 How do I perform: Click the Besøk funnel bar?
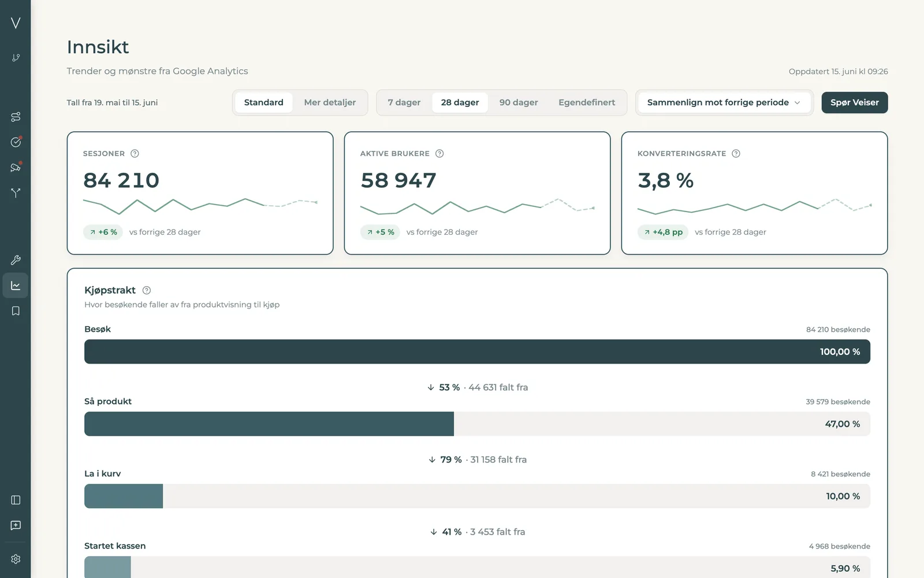pos(477,351)
